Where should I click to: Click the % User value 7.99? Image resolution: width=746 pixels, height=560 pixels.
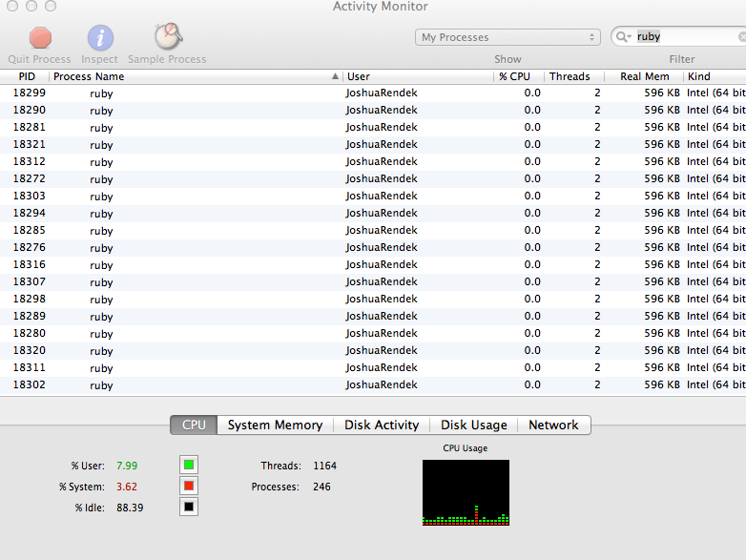coord(127,466)
